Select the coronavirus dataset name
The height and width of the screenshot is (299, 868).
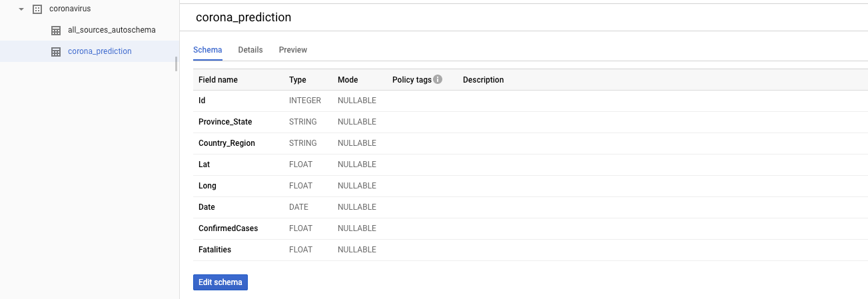point(70,9)
